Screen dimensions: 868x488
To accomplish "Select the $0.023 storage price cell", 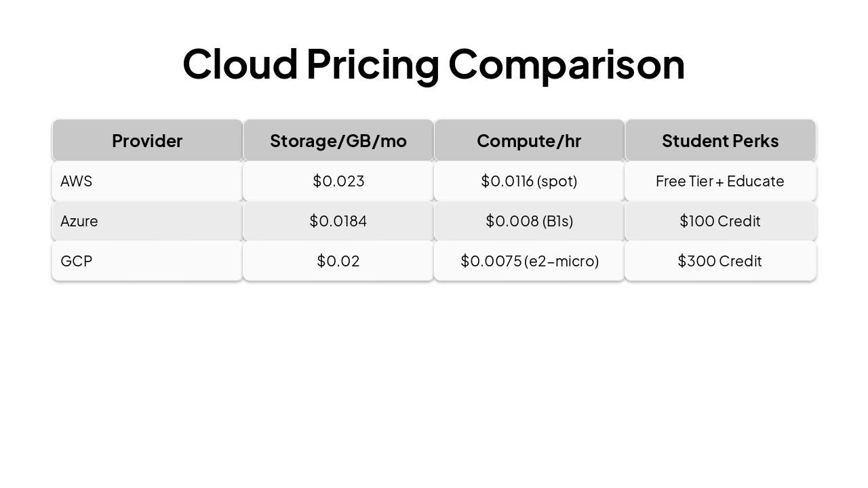I will [338, 181].
